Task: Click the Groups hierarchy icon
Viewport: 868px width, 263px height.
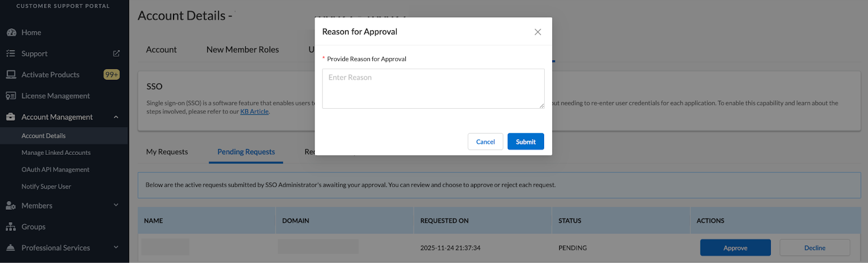Action: click(11, 227)
